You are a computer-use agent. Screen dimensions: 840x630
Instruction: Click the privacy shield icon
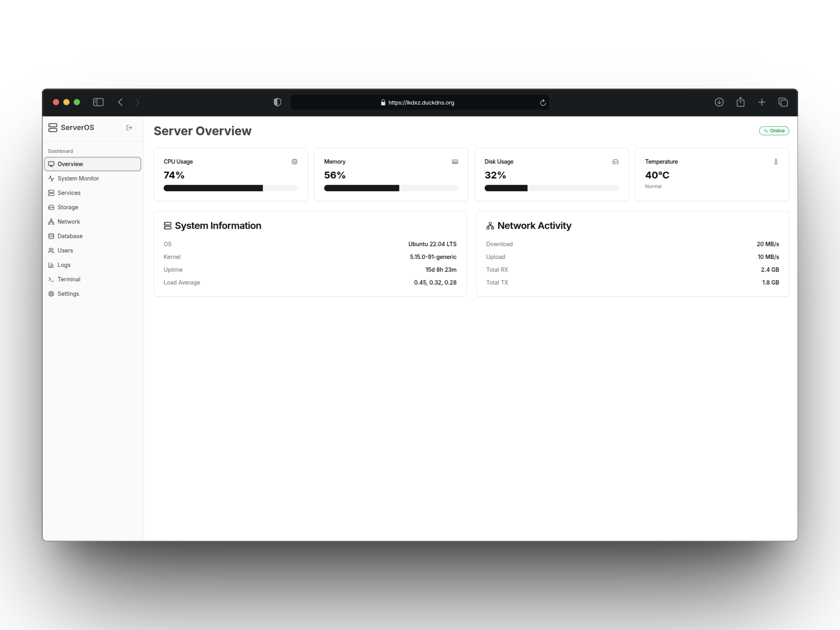[x=277, y=102]
